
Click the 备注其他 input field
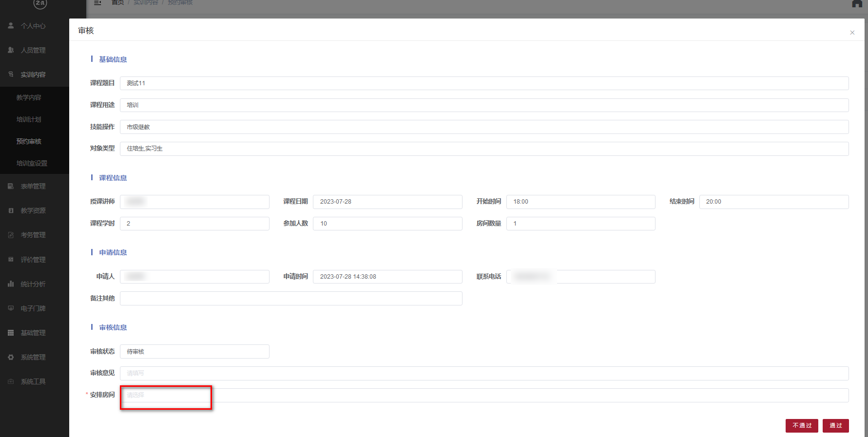pos(291,298)
